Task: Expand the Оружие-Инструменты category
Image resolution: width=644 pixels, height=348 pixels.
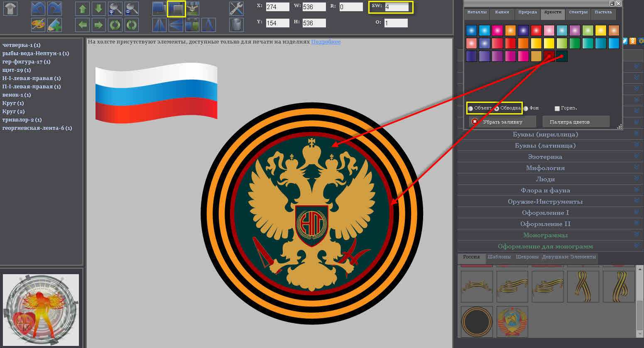Action: [x=545, y=202]
